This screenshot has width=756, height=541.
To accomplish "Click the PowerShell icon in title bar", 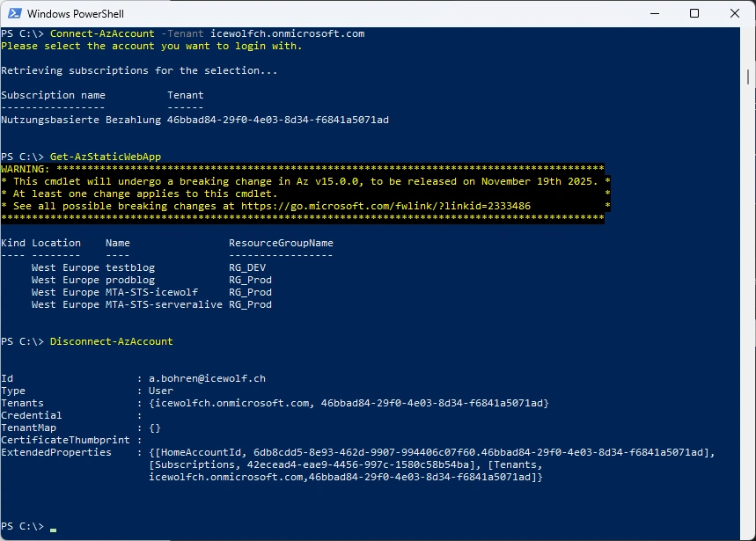I will coord(13,13).
